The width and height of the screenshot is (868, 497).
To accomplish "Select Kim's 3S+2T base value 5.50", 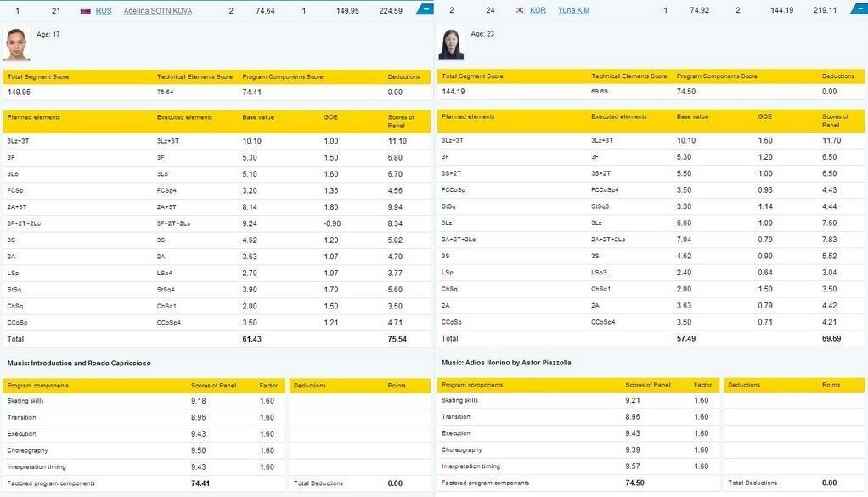I will tap(685, 173).
